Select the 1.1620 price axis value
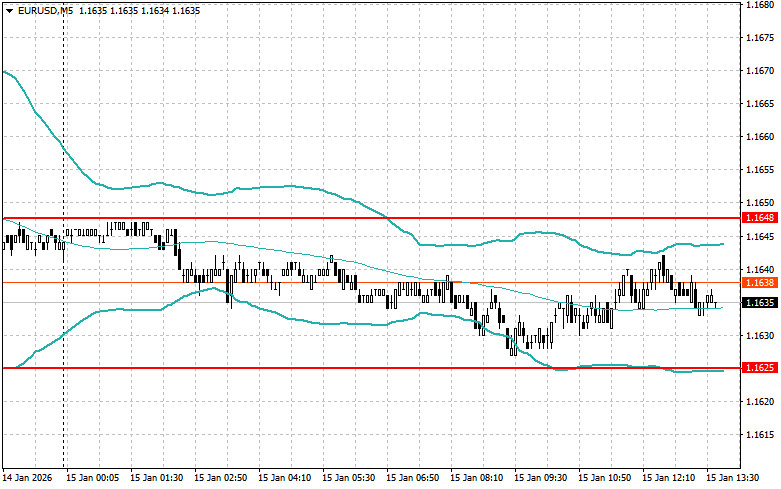Image resolution: width=781 pixels, height=489 pixels. (x=760, y=401)
